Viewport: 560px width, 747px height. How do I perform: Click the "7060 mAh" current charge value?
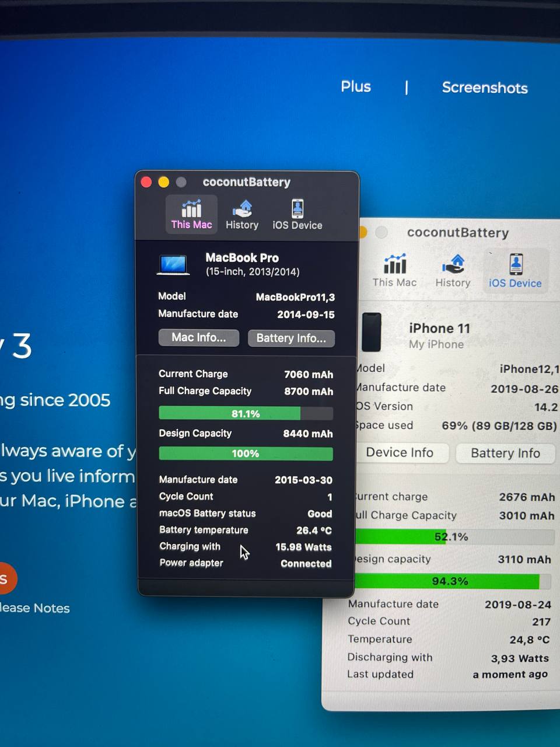click(x=309, y=375)
